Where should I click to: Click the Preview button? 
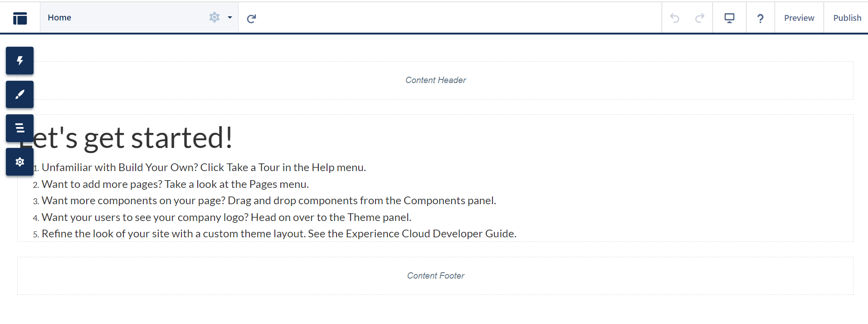[799, 18]
